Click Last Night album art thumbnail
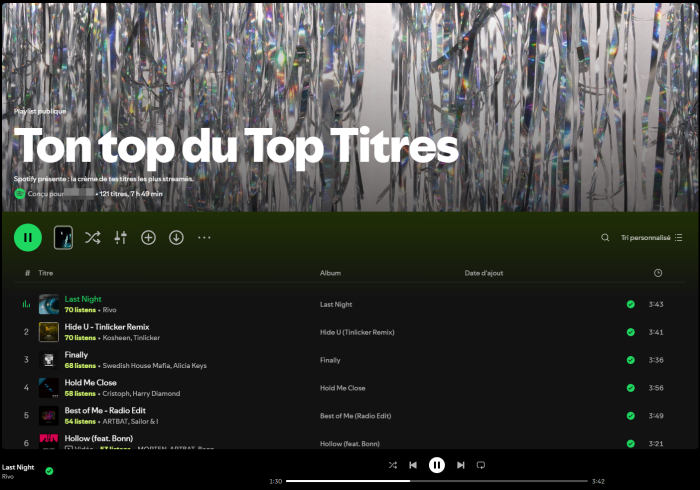This screenshot has width=700, height=490. tap(49, 304)
